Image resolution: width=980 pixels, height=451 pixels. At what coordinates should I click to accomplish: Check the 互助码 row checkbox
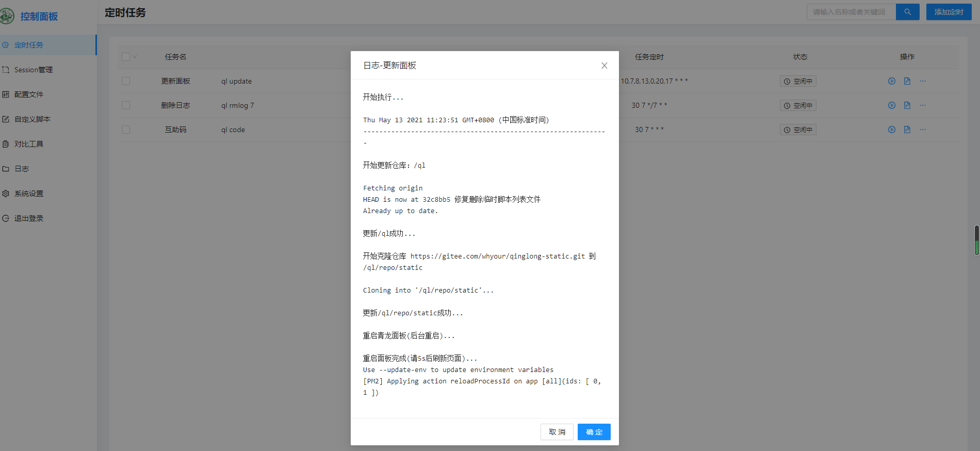pos(126,130)
